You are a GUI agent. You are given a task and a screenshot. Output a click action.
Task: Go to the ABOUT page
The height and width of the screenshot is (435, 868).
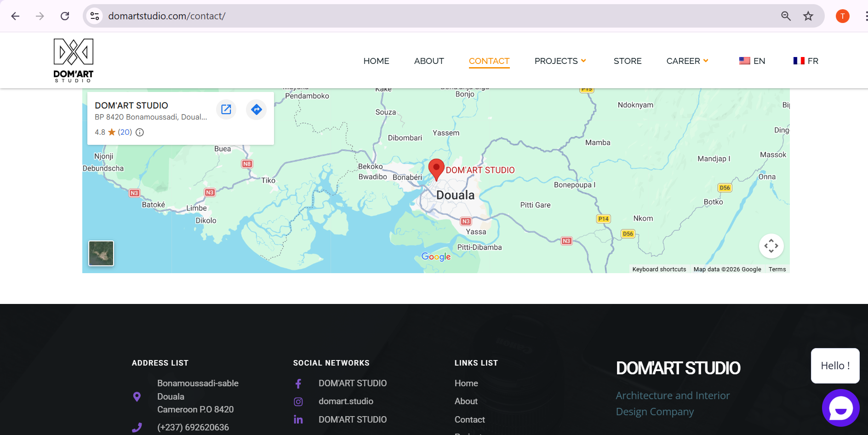[428, 61]
